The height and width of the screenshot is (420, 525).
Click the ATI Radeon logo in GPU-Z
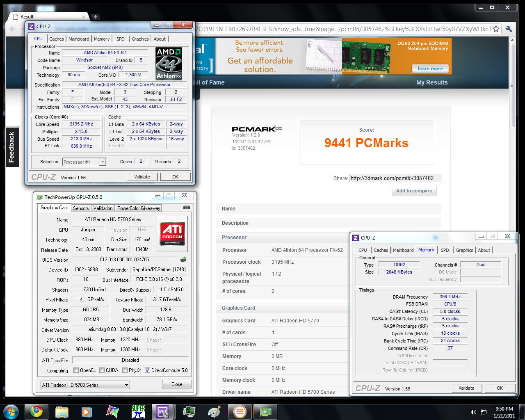click(x=172, y=234)
